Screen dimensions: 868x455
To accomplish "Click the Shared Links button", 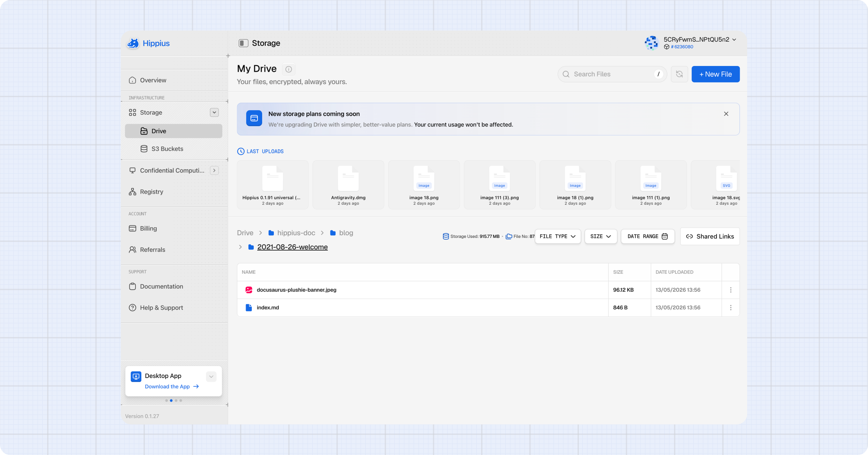I will tap(709, 237).
